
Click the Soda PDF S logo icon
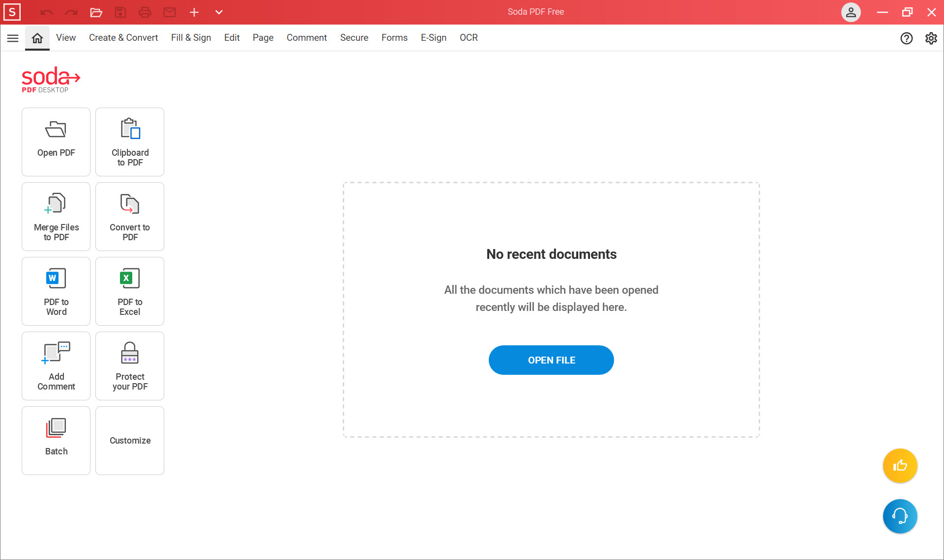pos(12,12)
